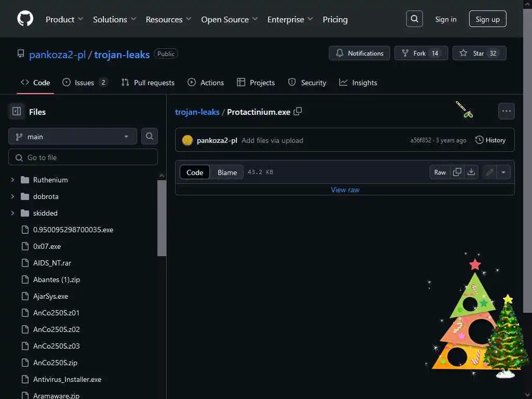
Task: Click the Raw button
Action: click(440, 172)
